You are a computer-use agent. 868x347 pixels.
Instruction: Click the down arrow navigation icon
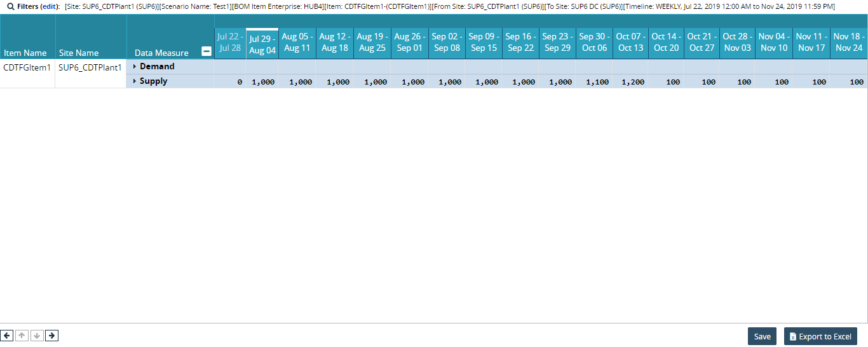point(37,336)
